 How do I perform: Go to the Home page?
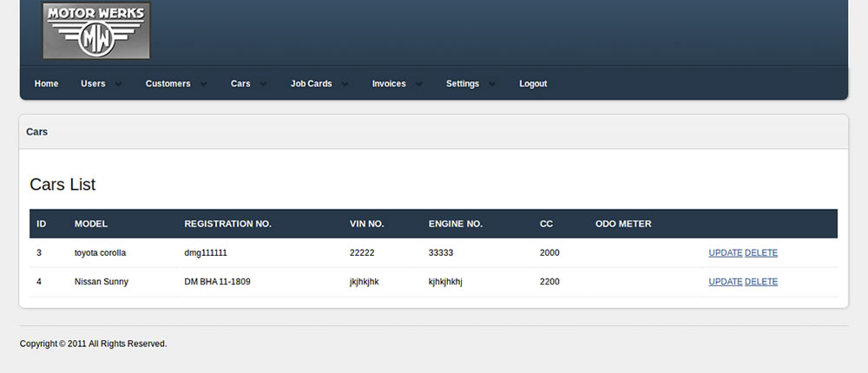click(46, 84)
